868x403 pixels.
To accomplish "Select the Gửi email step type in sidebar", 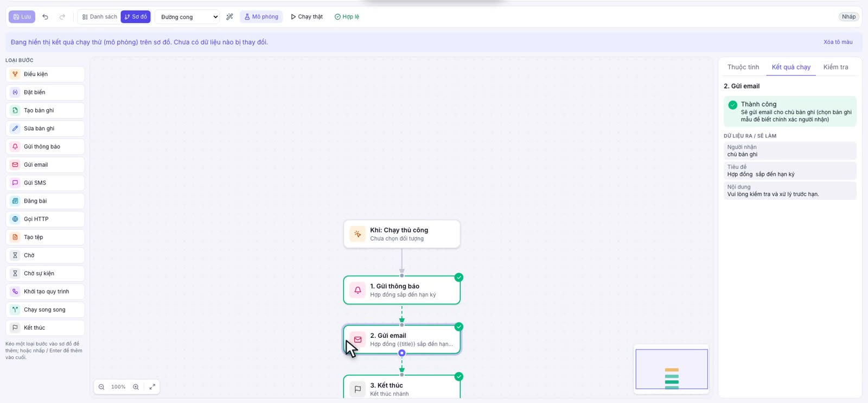I will tap(45, 165).
